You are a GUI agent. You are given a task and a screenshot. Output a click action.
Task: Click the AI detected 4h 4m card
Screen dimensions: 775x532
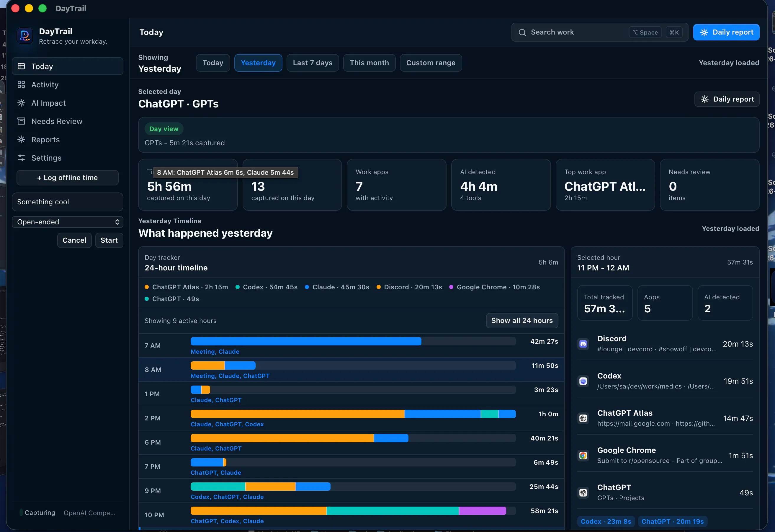(x=501, y=185)
